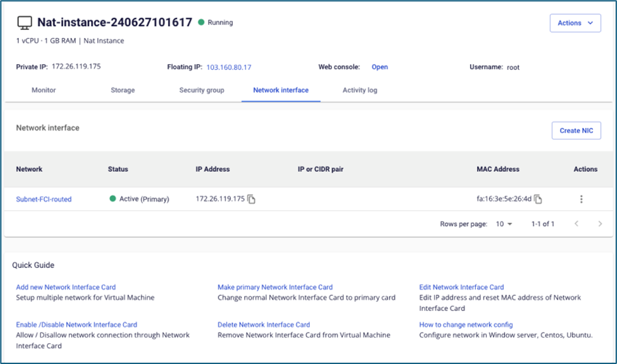
Task: Click the Create NIC button
Action: pyautogui.click(x=576, y=131)
